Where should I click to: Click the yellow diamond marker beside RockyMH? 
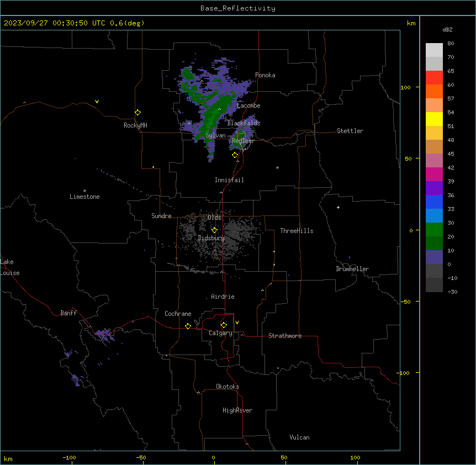pyautogui.click(x=138, y=113)
